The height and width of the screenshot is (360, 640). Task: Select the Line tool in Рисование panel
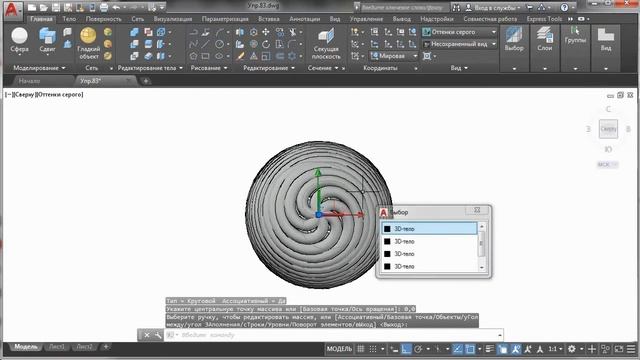pyautogui.click(x=205, y=44)
